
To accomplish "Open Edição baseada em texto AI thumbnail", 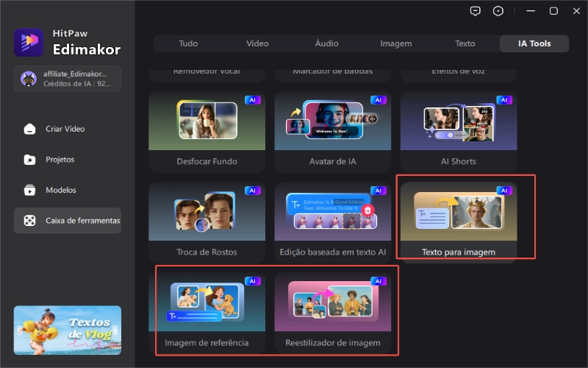I will (x=333, y=211).
